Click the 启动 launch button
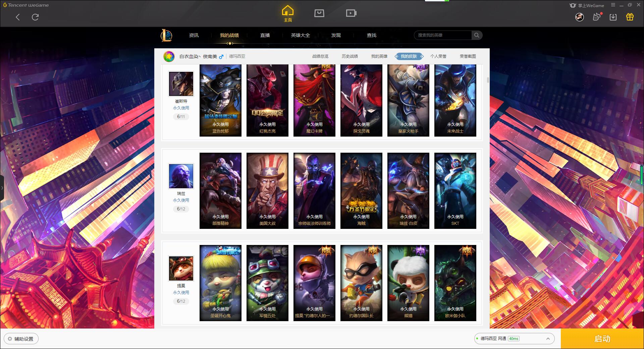The image size is (644, 349). click(602, 339)
